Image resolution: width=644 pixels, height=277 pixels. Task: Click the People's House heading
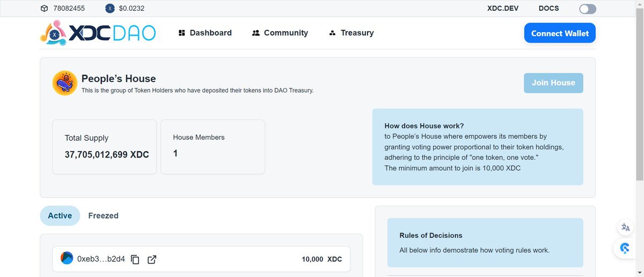click(119, 79)
